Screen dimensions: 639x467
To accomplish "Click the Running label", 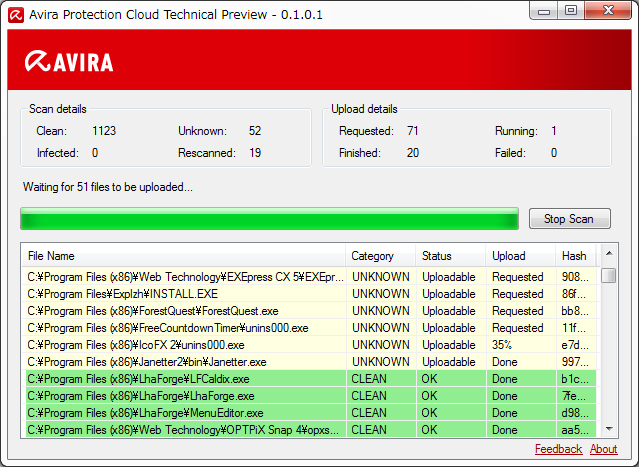I will [x=516, y=131].
